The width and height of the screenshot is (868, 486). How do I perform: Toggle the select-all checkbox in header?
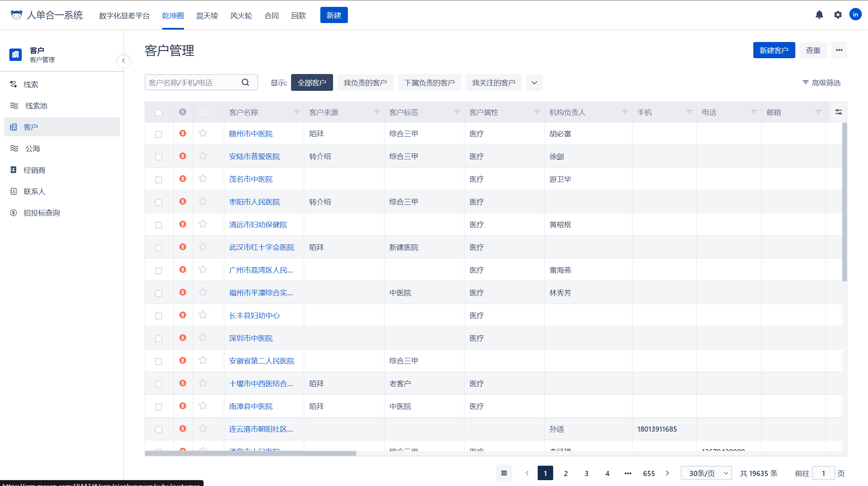pos(158,113)
